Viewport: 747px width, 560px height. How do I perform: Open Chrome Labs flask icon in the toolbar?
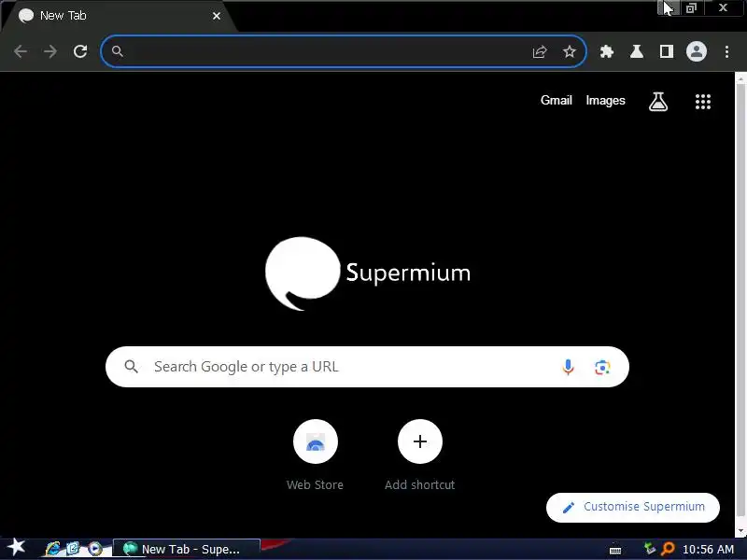[637, 51]
